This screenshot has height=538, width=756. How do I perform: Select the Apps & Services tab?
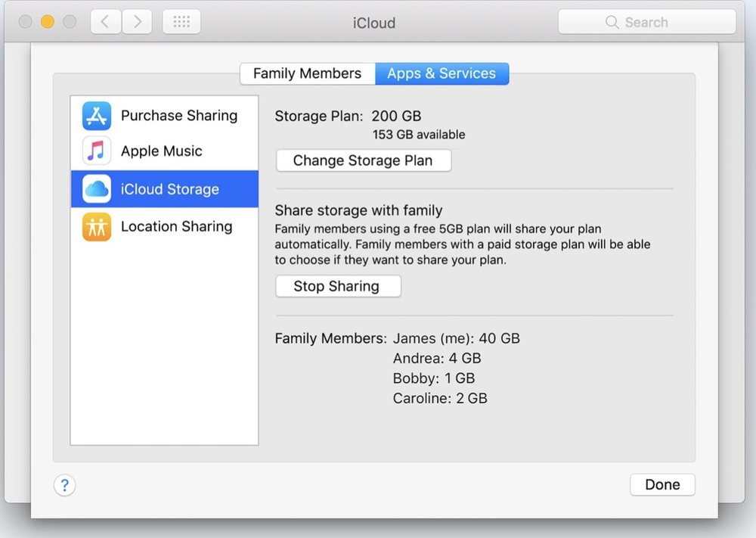(x=442, y=73)
